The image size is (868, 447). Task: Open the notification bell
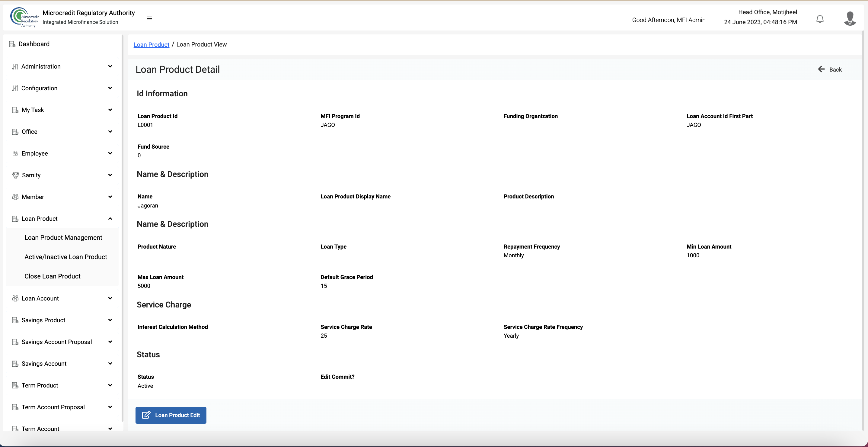pyautogui.click(x=820, y=19)
